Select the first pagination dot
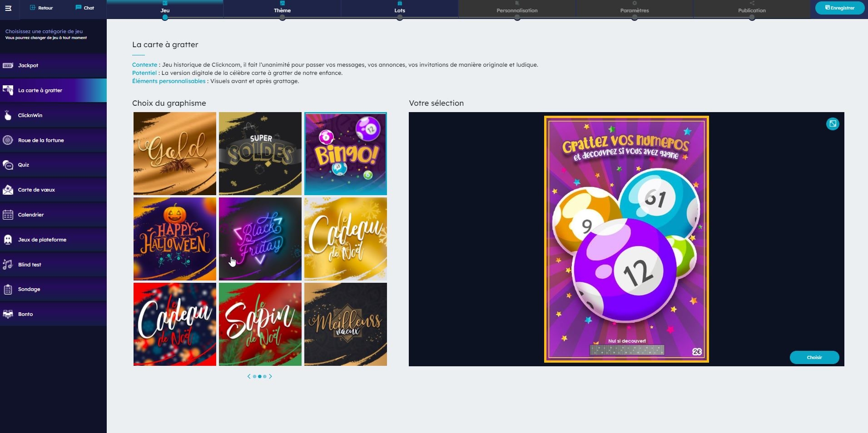868x433 pixels. (x=254, y=376)
